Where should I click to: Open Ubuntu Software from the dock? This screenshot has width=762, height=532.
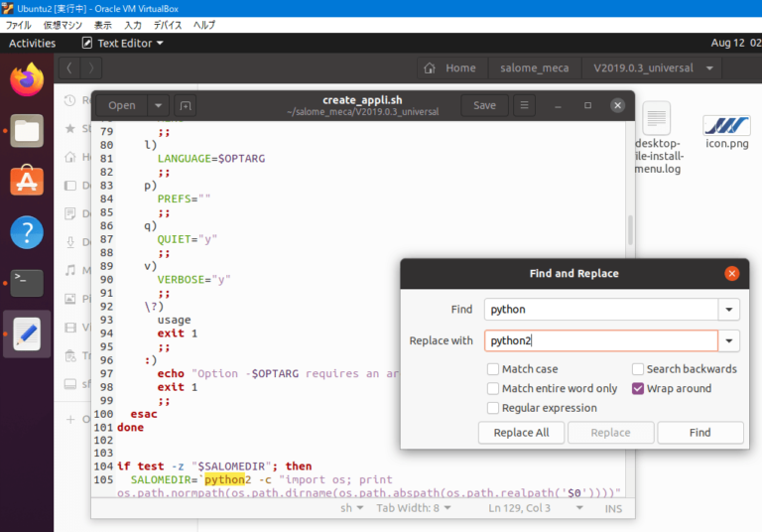pyautogui.click(x=28, y=182)
